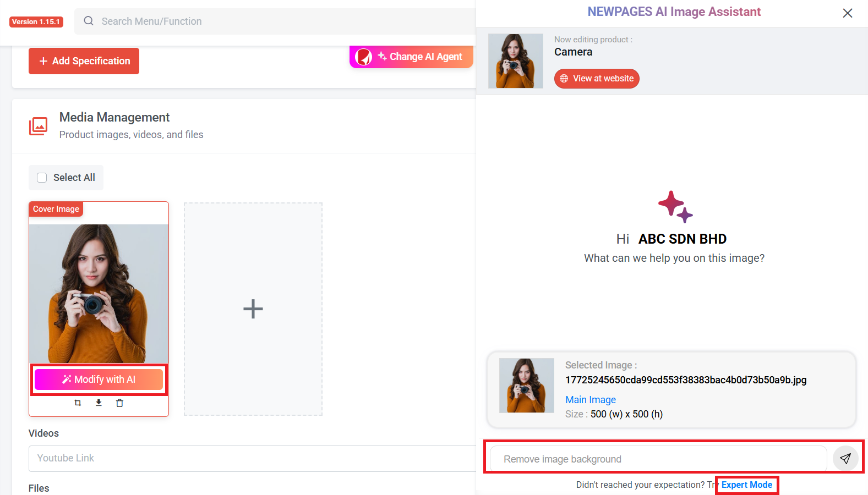The width and height of the screenshot is (868, 495).
Task: Focus the Remove image background prompt field
Action: click(x=658, y=459)
